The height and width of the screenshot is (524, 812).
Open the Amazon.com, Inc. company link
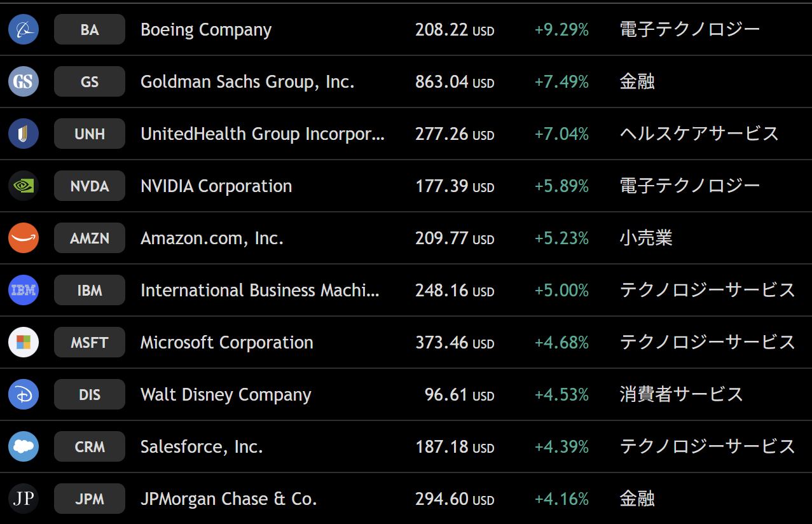[212, 238]
